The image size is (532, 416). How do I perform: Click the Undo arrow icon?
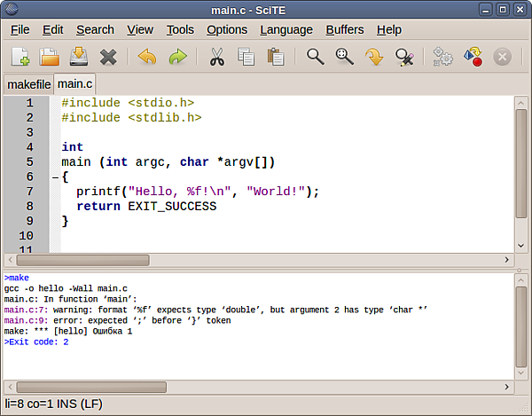(147, 58)
